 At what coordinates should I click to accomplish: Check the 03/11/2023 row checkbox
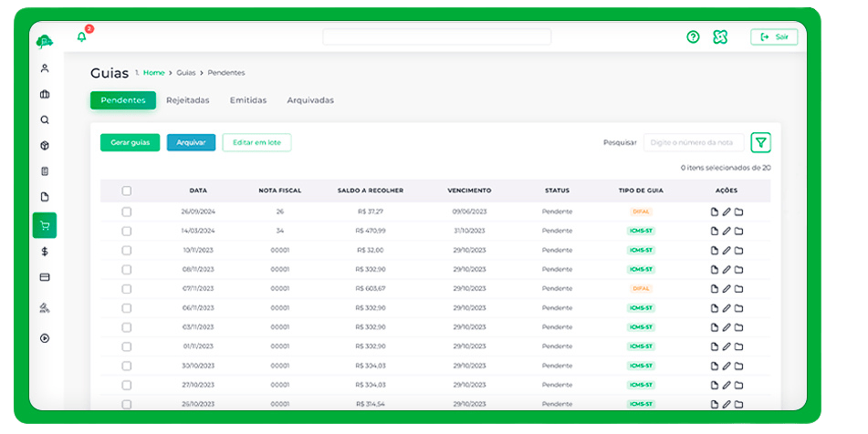pos(127,327)
